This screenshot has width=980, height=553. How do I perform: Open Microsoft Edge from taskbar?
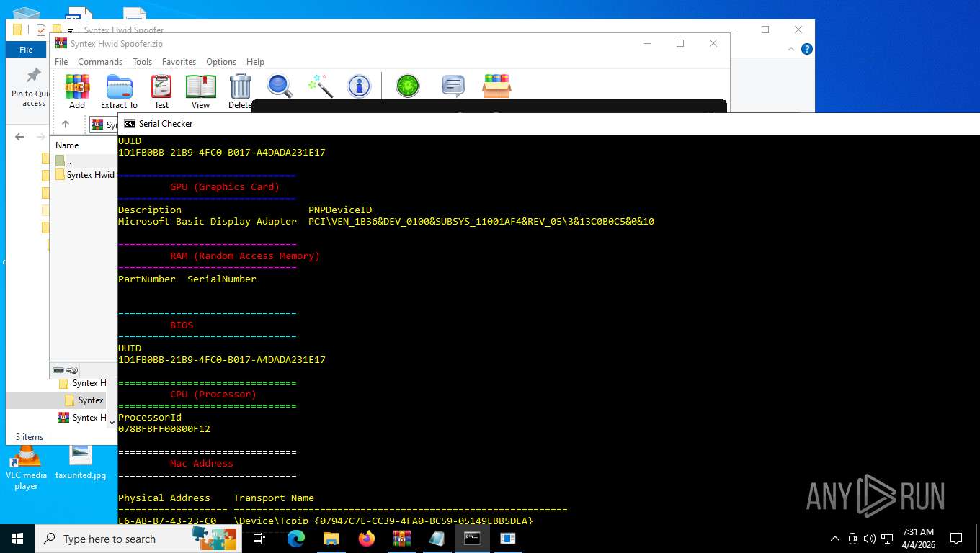point(296,539)
